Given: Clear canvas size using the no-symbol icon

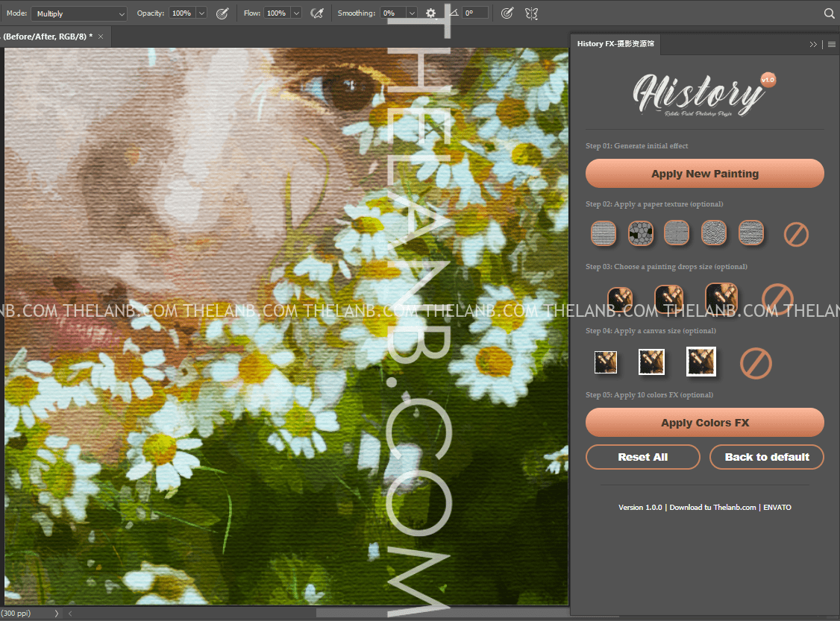Looking at the screenshot, I should click(x=756, y=363).
